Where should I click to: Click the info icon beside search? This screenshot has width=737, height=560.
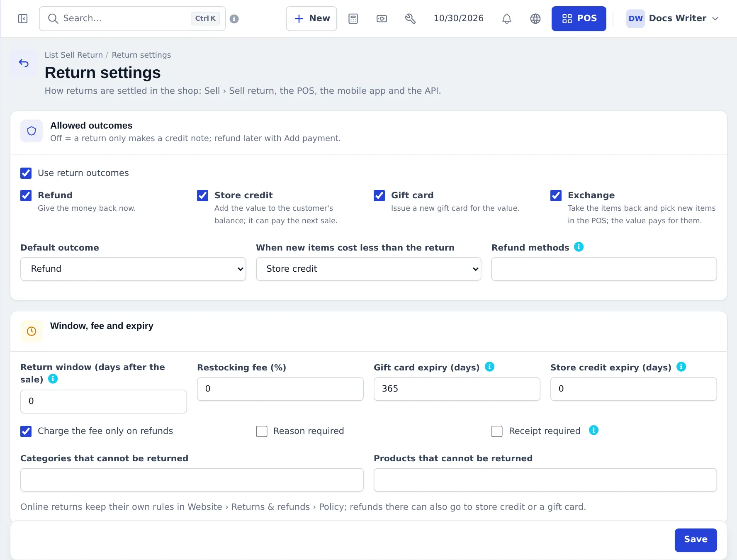pyautogui.click(x=234, y=19)
